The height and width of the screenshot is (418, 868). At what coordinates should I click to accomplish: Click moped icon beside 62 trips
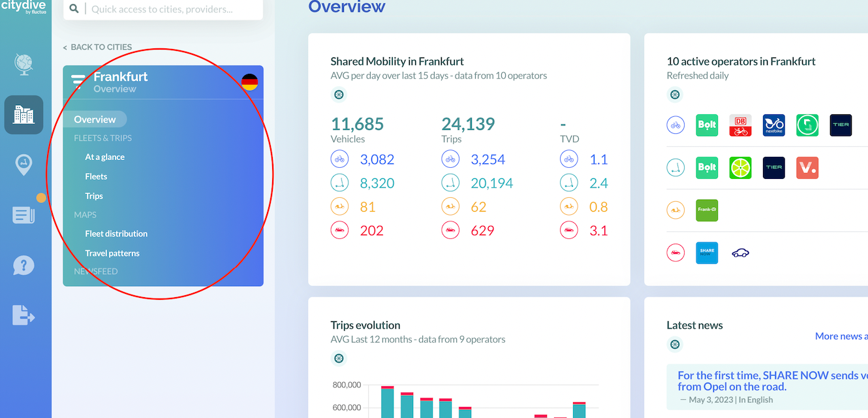(450, 207)
